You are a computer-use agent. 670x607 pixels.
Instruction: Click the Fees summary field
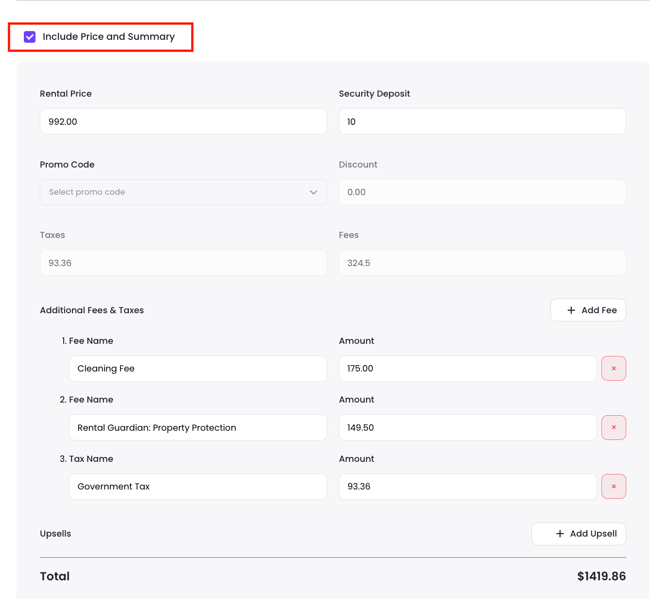click(x=482, y=263)
